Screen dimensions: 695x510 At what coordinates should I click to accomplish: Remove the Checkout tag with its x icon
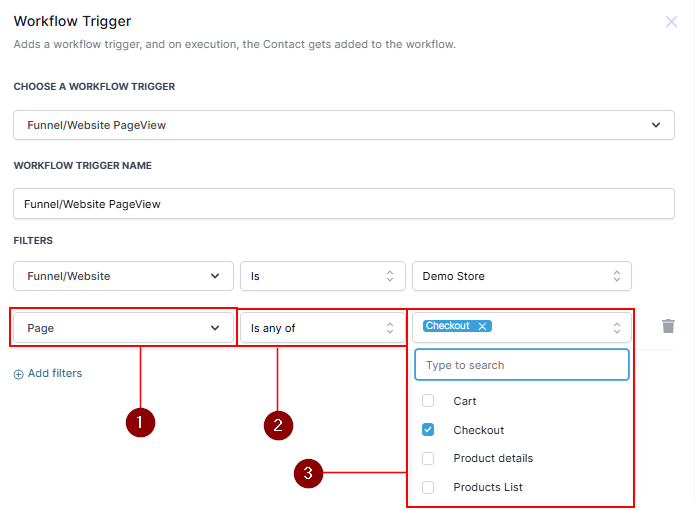482,326
